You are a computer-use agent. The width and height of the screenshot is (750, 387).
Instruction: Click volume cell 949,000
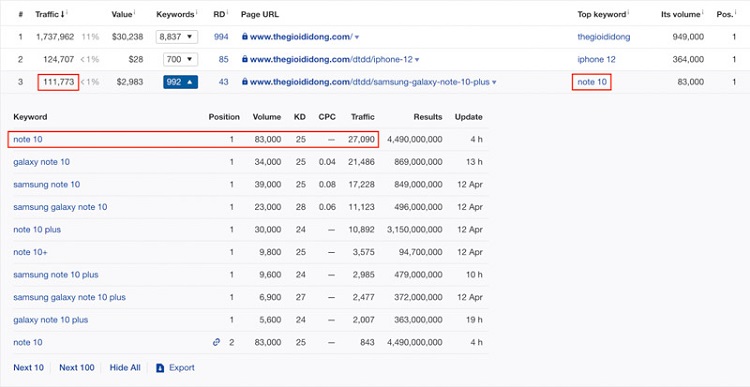(687, 37)
